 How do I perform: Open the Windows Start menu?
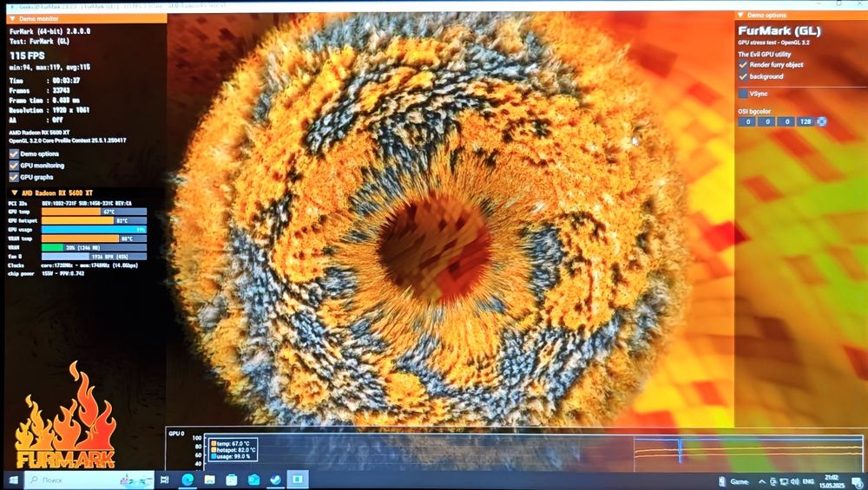point(14,480)
